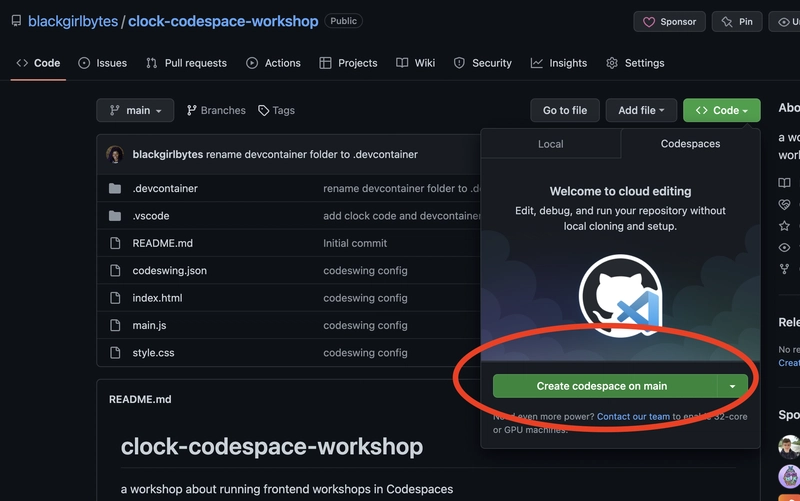Open add clock code commit for .vscode
800x501 pixels.
point(402,216)
